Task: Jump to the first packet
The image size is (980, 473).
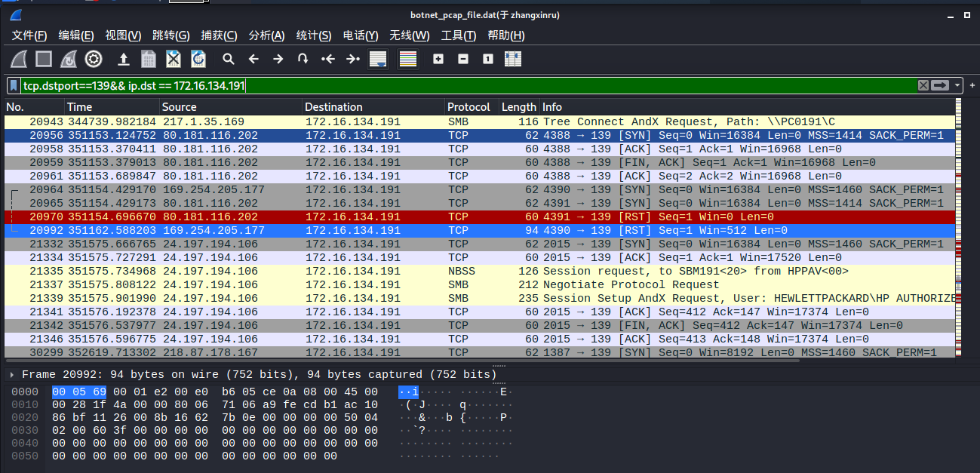Action: coord(328,59)
